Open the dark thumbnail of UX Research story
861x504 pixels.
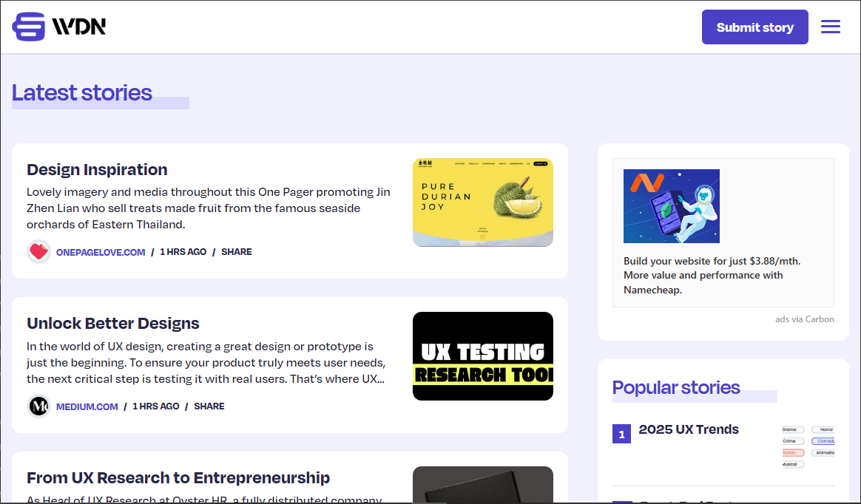[483, 484]
